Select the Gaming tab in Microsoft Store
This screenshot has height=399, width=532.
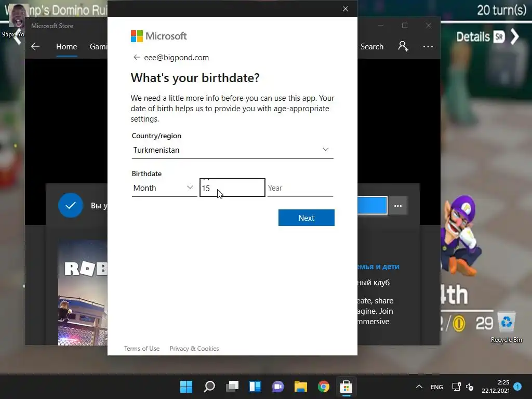tap(98, 46)
